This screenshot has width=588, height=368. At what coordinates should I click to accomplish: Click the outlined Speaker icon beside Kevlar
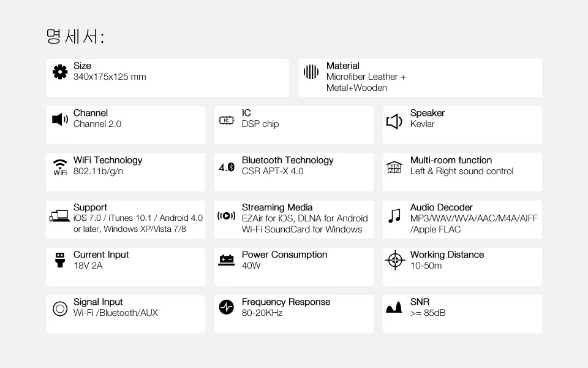pos(394,121)
